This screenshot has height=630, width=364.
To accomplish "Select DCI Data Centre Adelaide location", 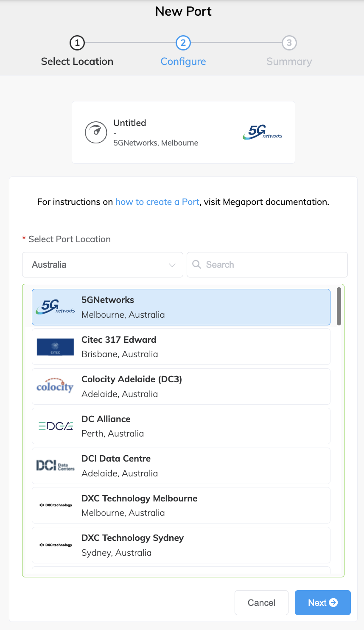I will pyautogui.click(x=181, y=466).
